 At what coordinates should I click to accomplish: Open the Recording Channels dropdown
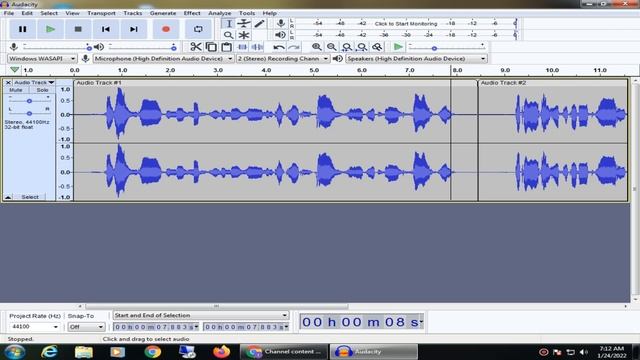[282, 59]
